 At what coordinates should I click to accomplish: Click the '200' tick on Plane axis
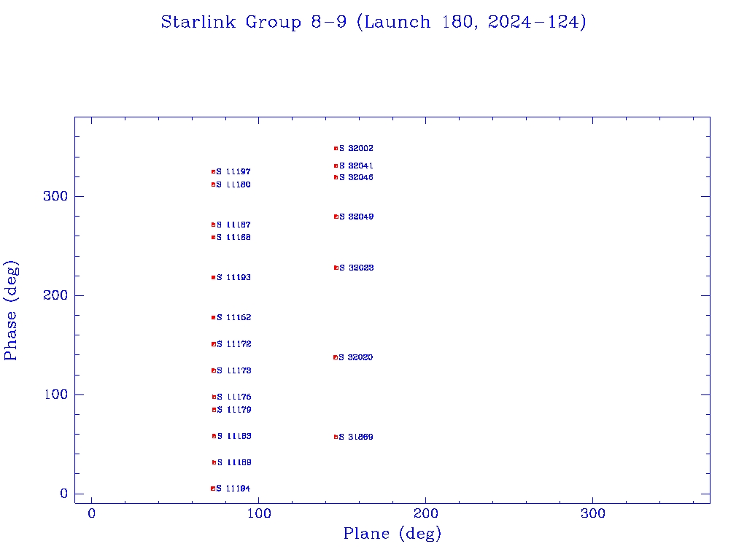coord(425,513)
